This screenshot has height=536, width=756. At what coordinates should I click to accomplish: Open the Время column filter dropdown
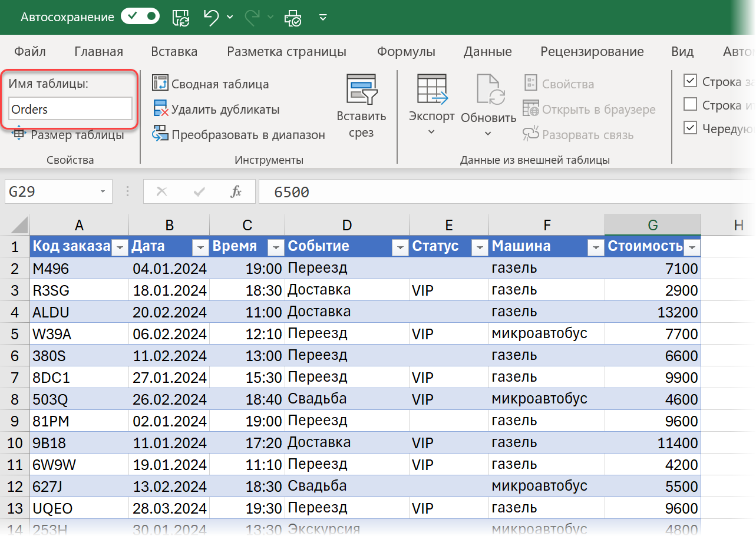276,248
